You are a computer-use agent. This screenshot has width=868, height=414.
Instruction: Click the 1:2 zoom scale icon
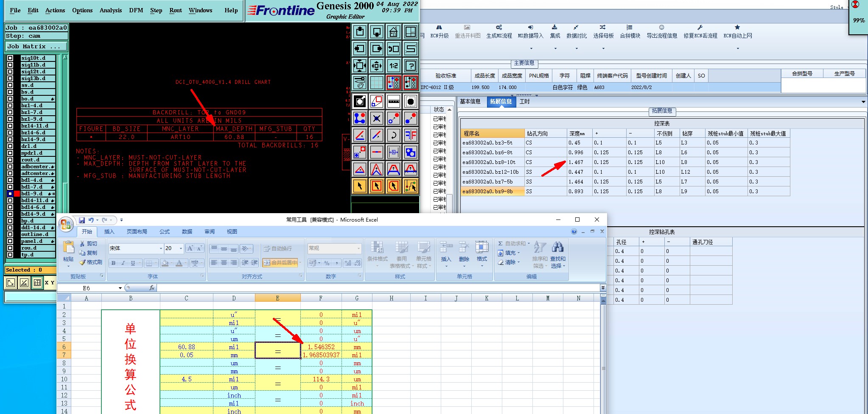tap(394, 66)
